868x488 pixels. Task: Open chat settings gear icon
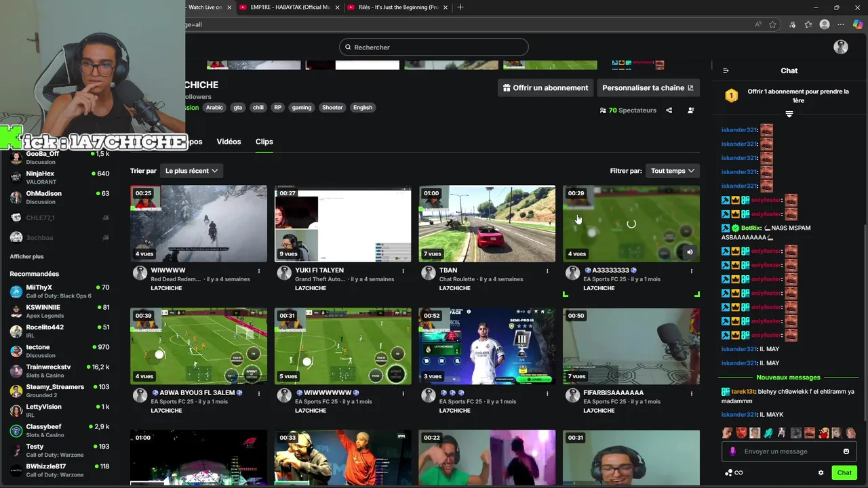pyautogui.click(x=821, y=473)
